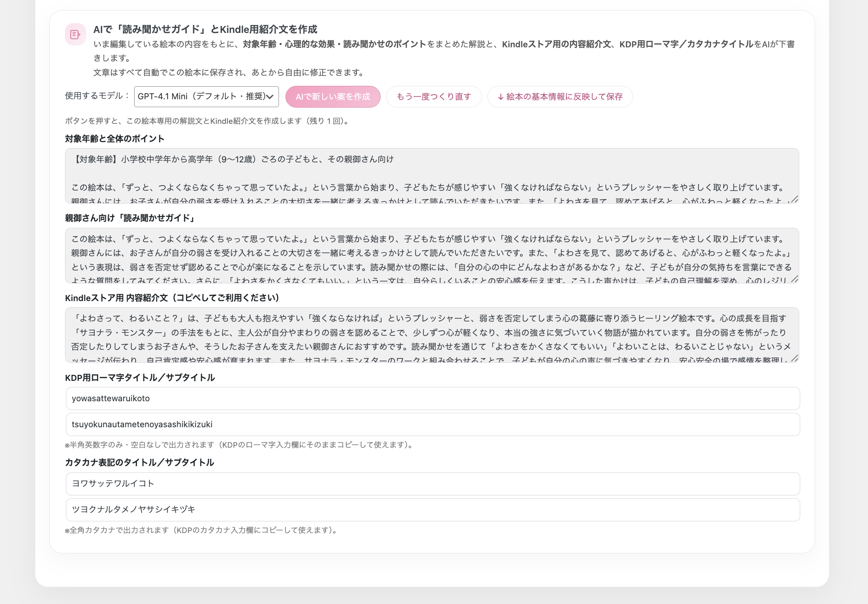Grab resize handle of 対象年齢 text area

pyautogui.click(x=795, y=199)
